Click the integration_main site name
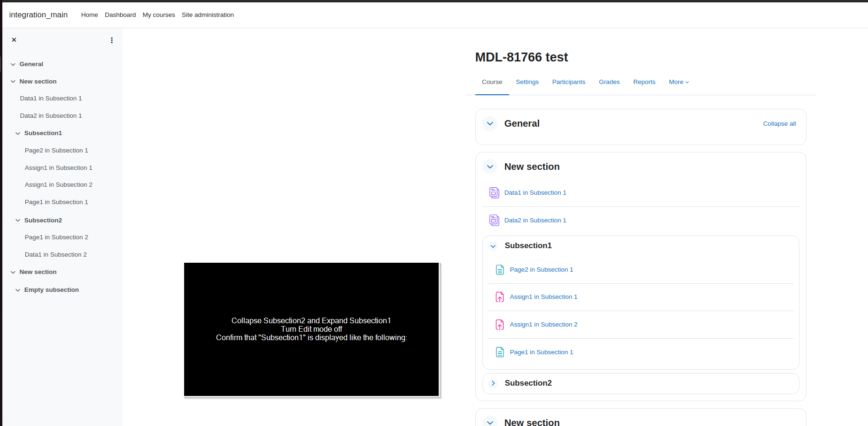Screen dimensions: 868x426 click(x=39, y=15)
